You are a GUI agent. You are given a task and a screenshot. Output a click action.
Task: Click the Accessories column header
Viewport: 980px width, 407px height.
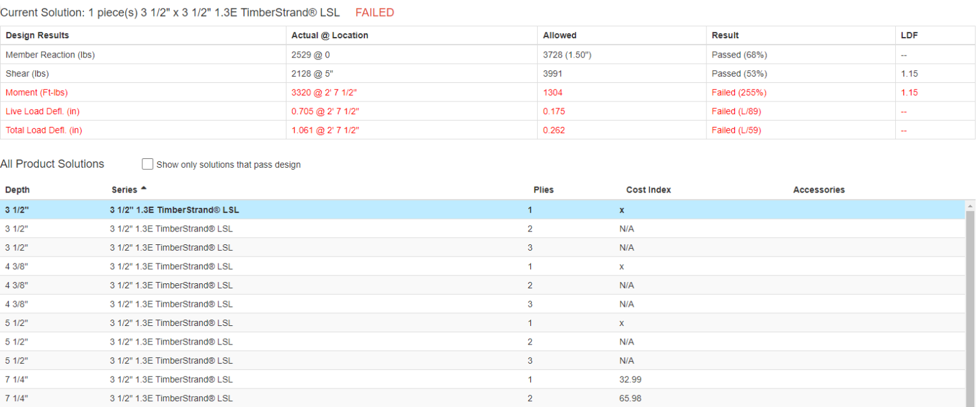(x=819, y=190)
